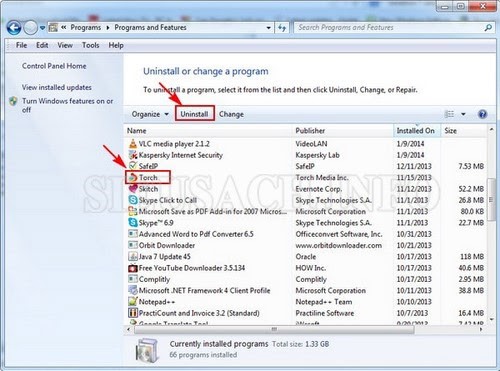Click the Skitch heart icon
500x371 pixels.
[133, 189]
